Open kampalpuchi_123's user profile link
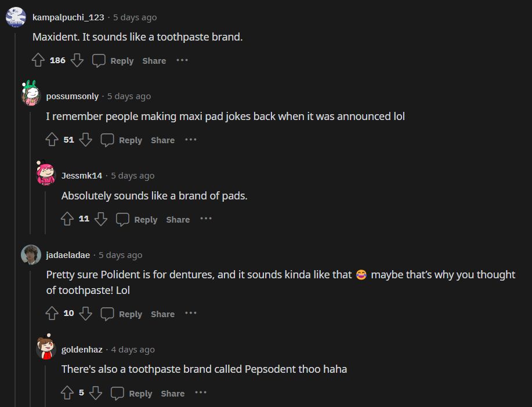This screenshot has height=407, width=532. point(68,17)
